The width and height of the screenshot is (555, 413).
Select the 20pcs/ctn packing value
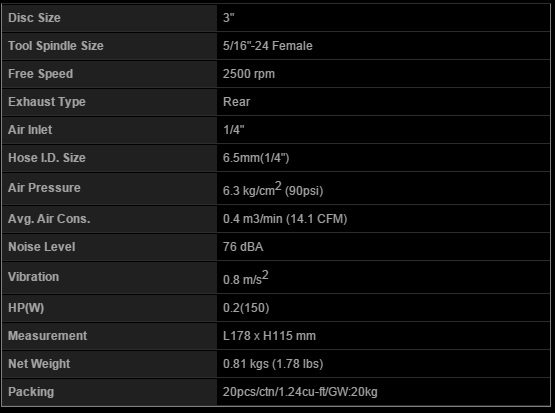tap(300, 392)
